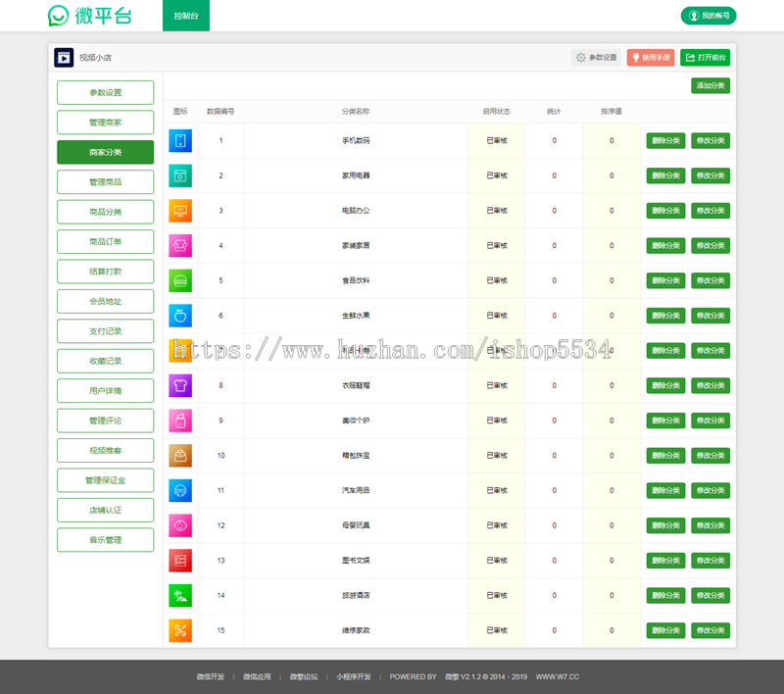This screenshot has width=784, height=694.
Task: Click the 生鲜水果 apple icon
Action: (180, 316)
